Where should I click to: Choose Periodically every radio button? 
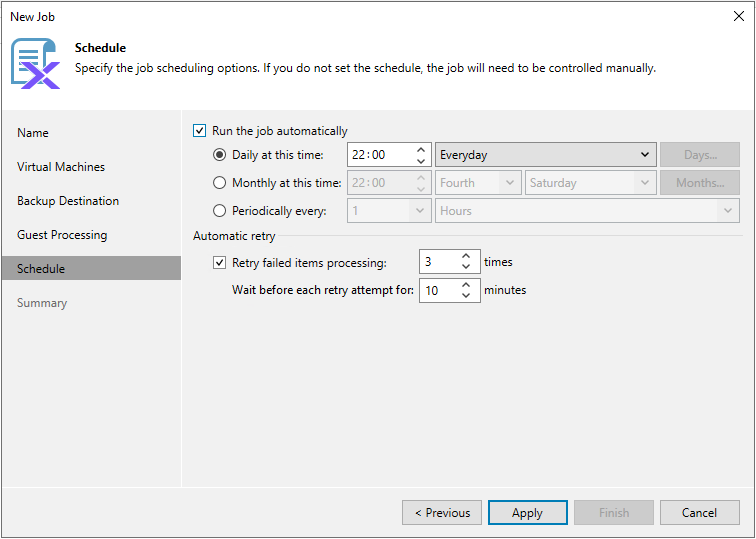click(x=219, y=211)
